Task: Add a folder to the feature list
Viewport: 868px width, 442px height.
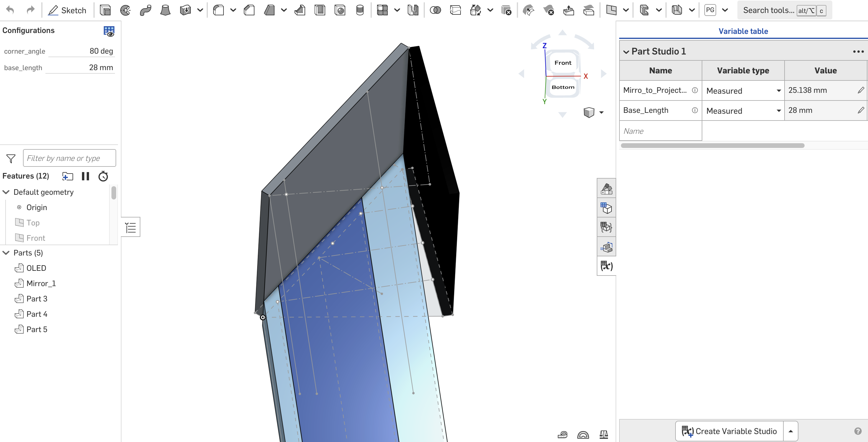Action: coord(68,176)
